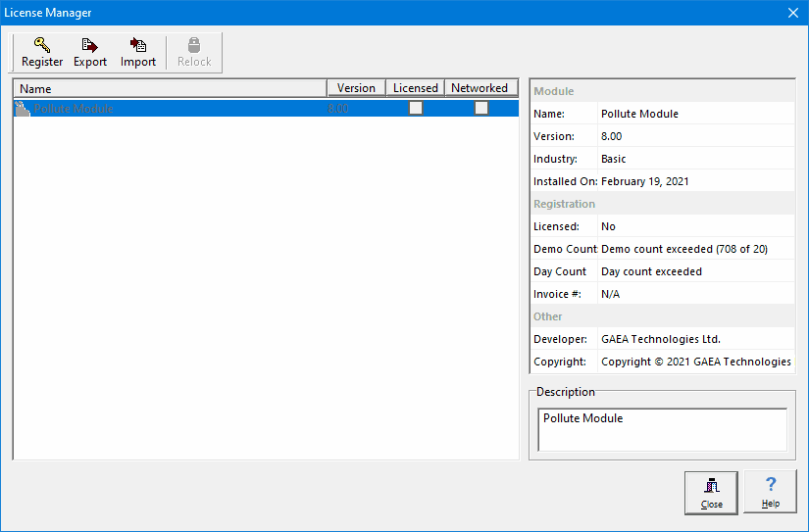
Task: Click the 'Module' section header
Action: pos(554,91)
